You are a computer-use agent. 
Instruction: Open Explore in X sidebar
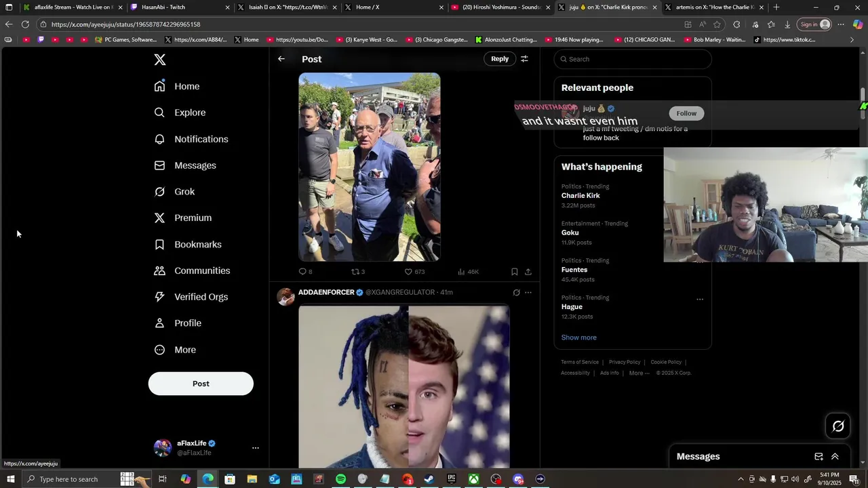pos(180,113)
